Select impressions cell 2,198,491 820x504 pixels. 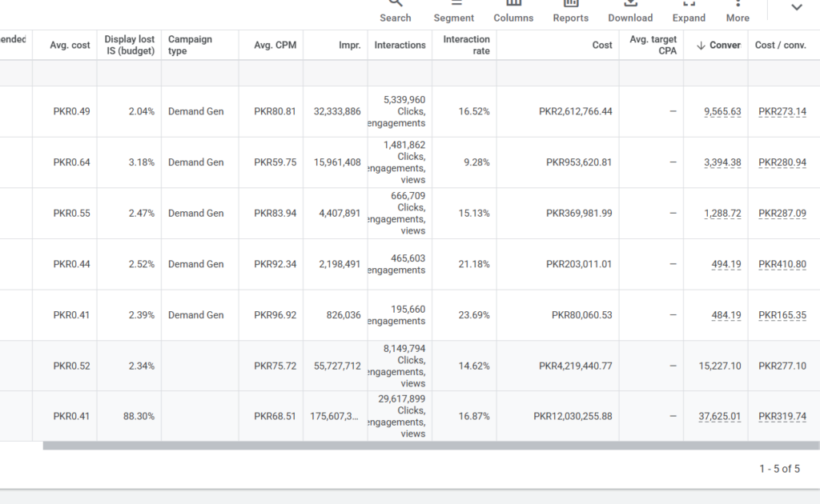point(340,264)
